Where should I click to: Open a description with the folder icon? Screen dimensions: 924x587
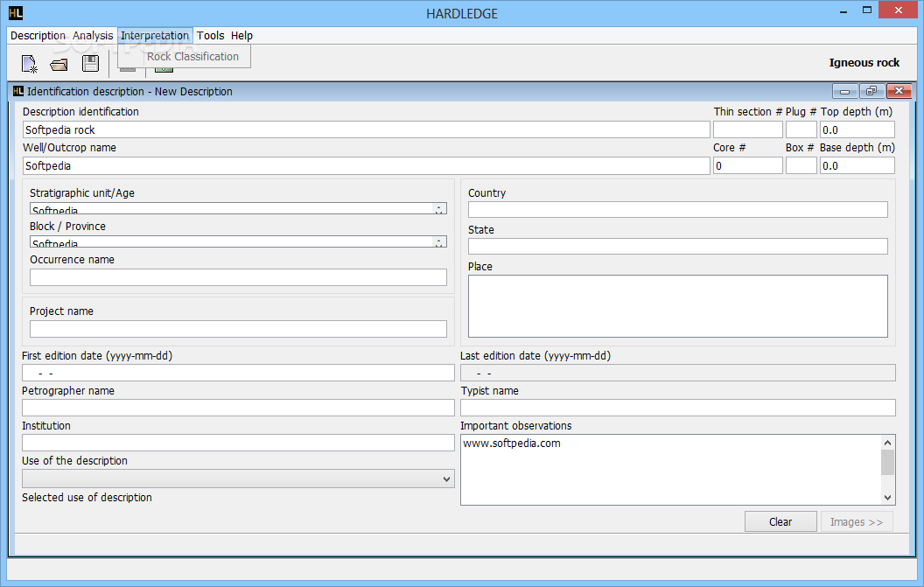tap(59, 64)
